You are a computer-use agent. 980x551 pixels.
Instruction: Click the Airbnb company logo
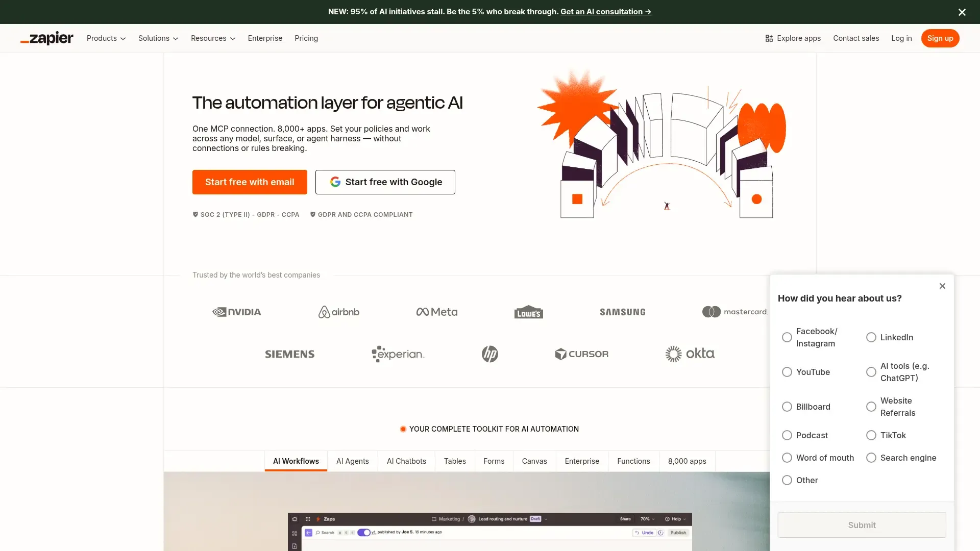(x=339, y=312)
